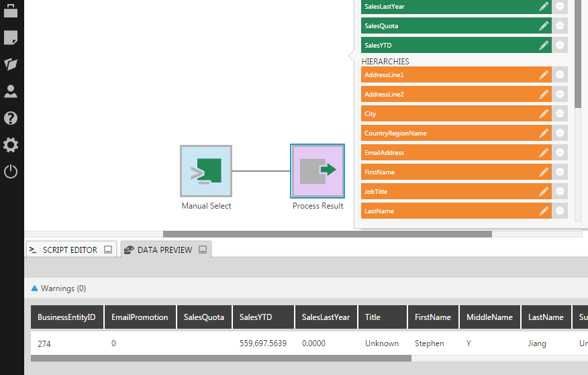Select the SalesQuota measure row

[x=456, y=25]
